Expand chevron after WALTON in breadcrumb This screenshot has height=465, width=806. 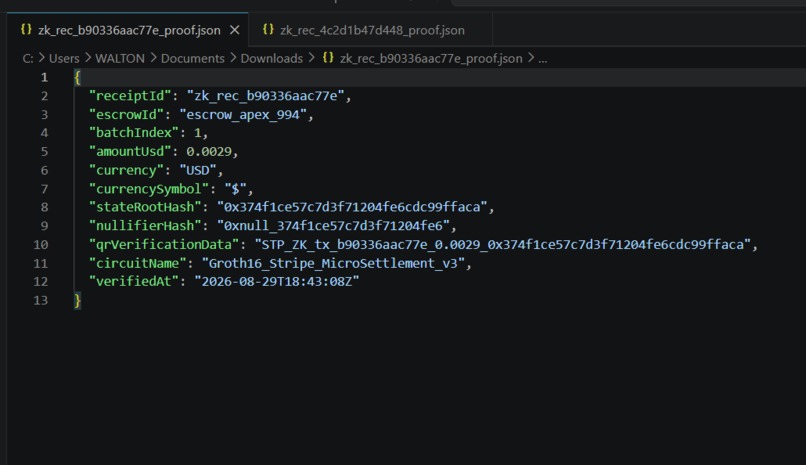click(x=153, y=58)
